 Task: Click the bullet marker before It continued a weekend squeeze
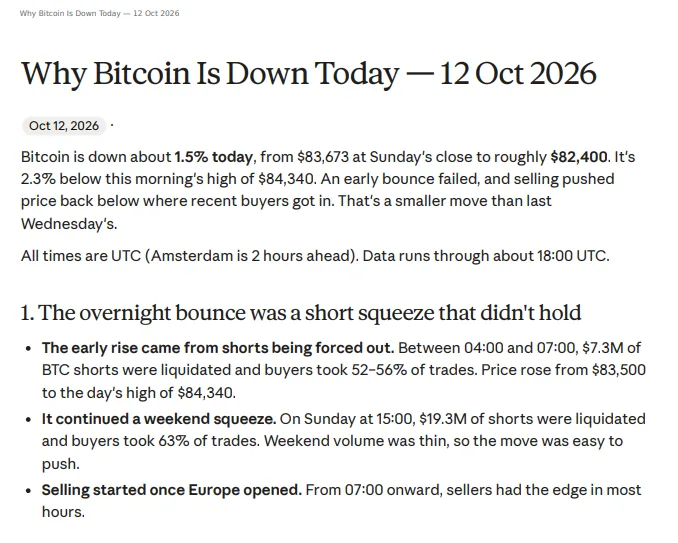click(x=29, y=419)
